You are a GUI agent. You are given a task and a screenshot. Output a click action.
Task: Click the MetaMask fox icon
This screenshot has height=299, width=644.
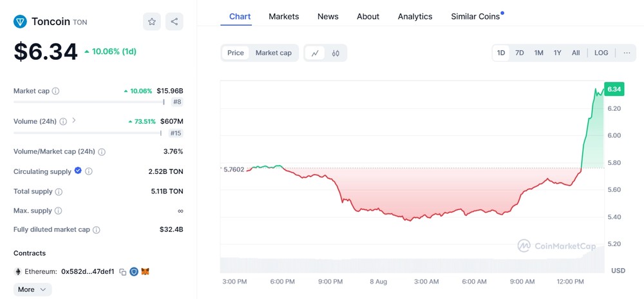pyautogui.click(x=145, y=271)
